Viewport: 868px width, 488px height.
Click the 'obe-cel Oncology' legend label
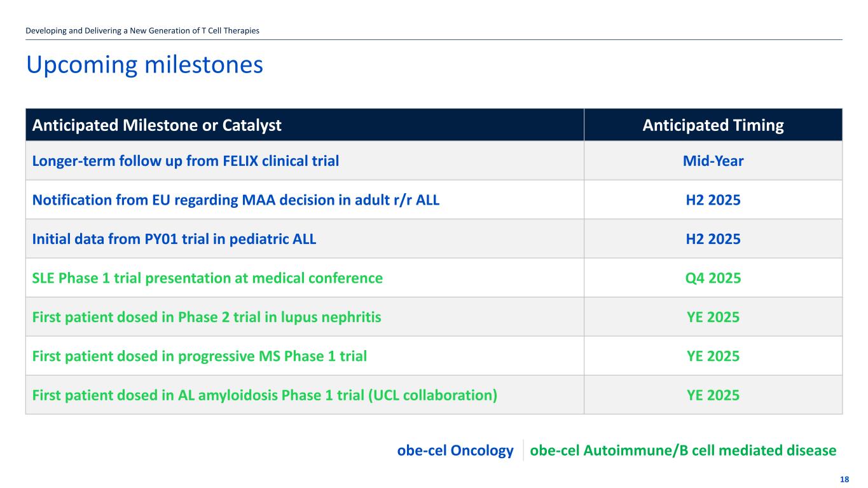pyautogui.click(x=455, y=451)
